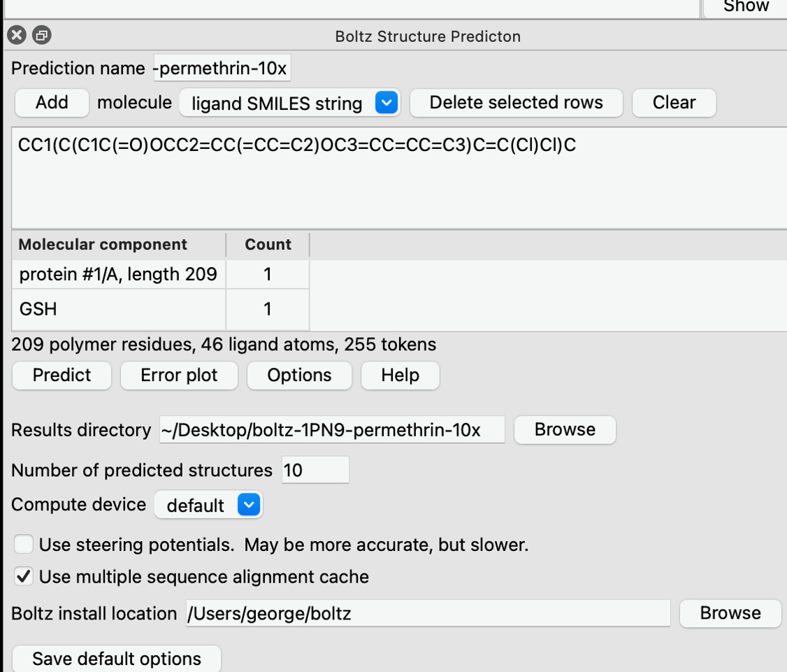Image resolution: width=787 pixels, height=672 pixels.
Task: Close the Boltz Structure Prediction panel
Action: coord(17,35)
